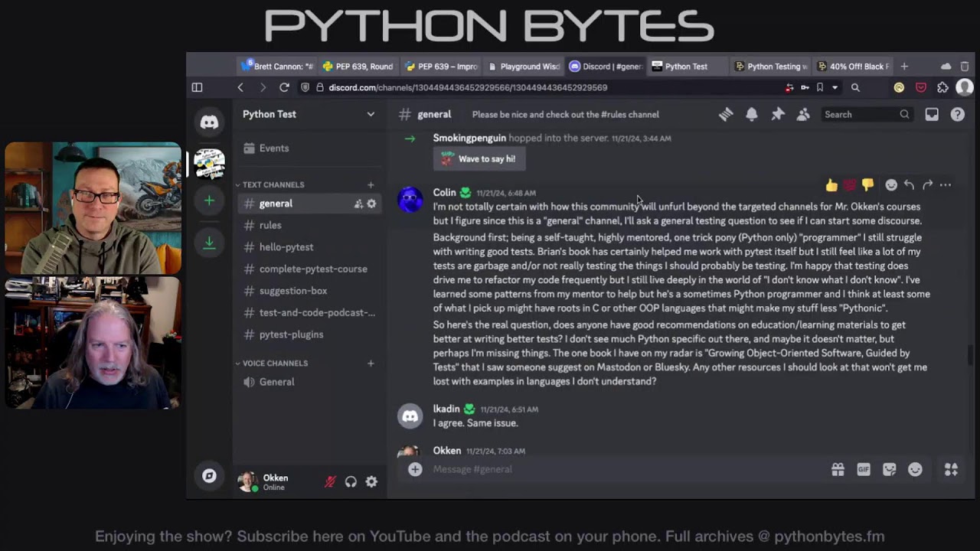Click the discord.com address bar URL
Screen dimensions: 980x551
point(468,88)
